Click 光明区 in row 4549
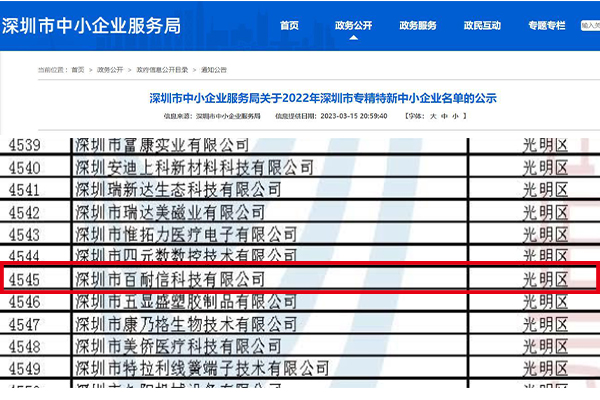Viewport: 600px width, 400px height. [545, 369]
